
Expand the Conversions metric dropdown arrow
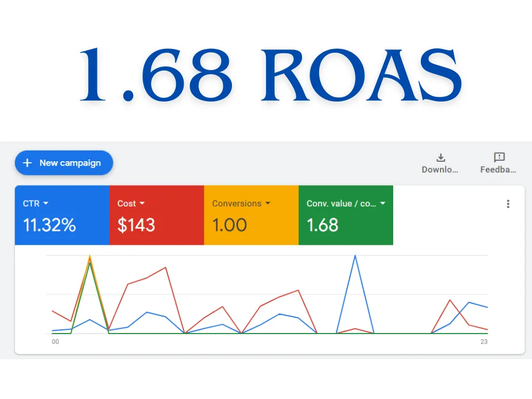pyautogui.click(x=268, y=203)
